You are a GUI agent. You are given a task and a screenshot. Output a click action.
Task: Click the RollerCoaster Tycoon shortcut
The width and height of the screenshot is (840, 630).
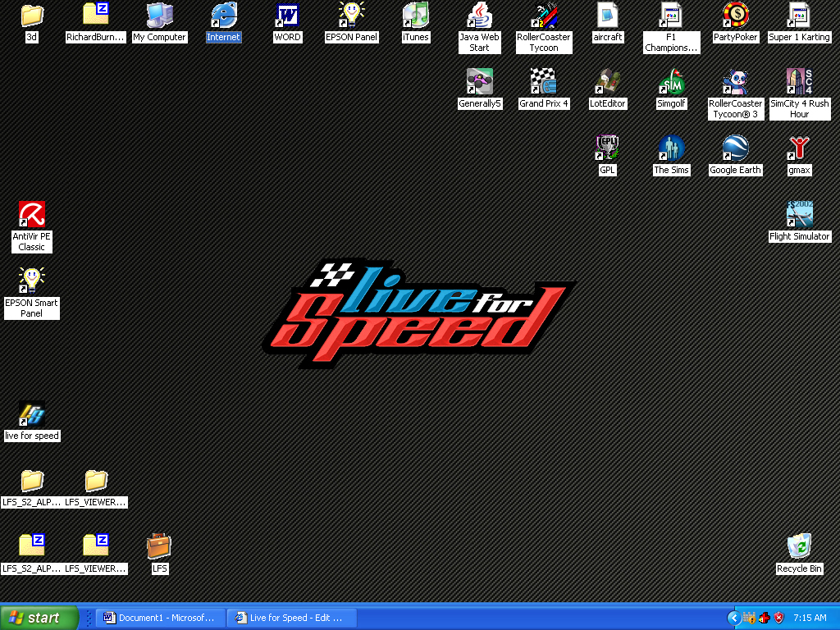pos(543,16)
